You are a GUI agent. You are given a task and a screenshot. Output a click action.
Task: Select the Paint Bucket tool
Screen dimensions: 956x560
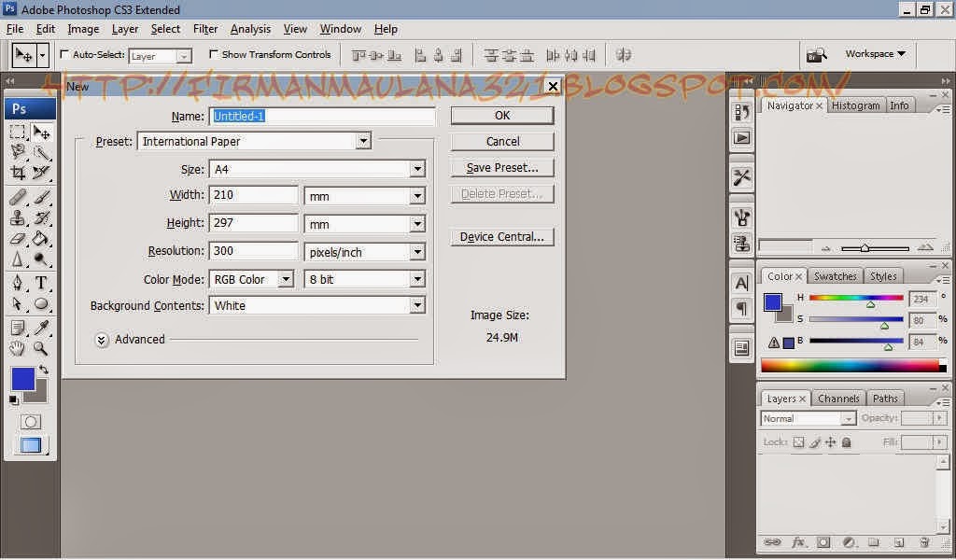click(x=41, y=238)
